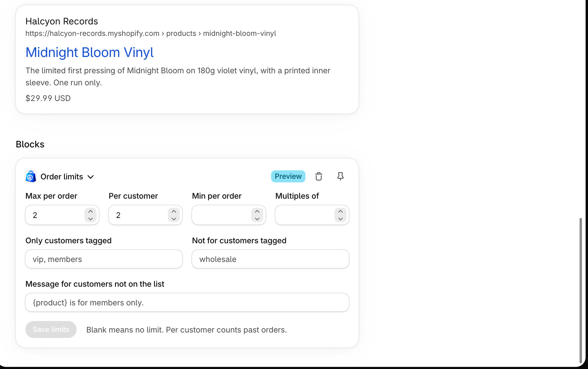The height and width of the screenshot is (369, 588).
Task: Click the Save limits button
Action: 51,330
